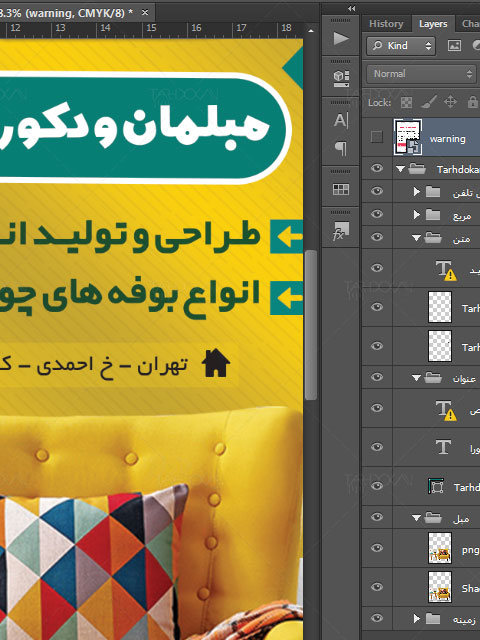Hide the متن group
The width and height of the screenshot is (480, 640).
pos(377,237)
